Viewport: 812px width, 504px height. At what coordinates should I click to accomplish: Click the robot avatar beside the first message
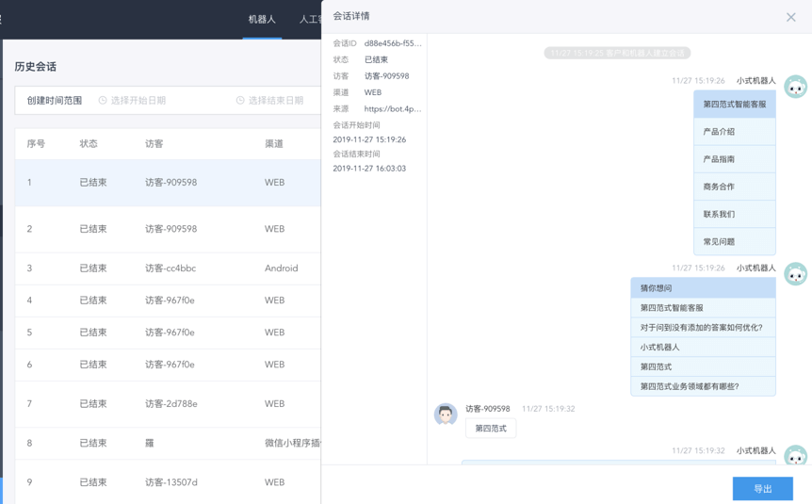click(795, 87)
